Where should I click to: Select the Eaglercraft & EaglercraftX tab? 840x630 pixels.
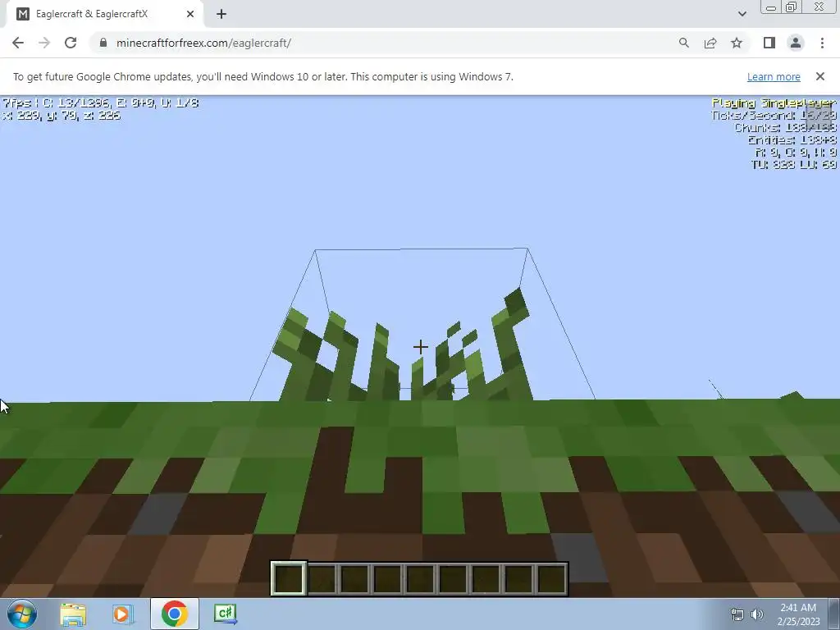pos(104,14)
